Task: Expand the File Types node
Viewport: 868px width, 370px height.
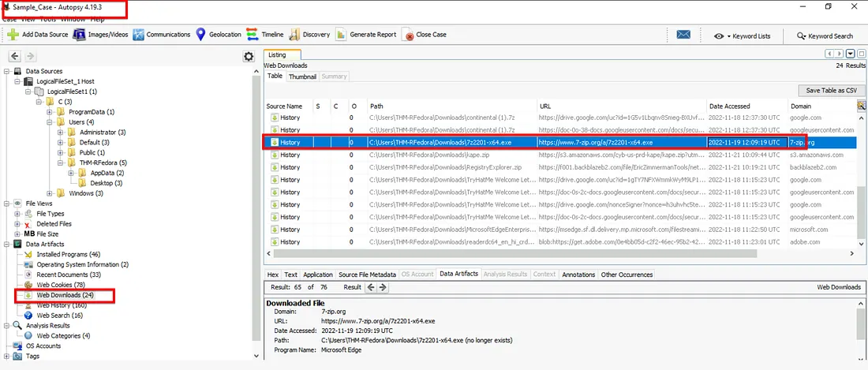Action: (x=18, y=214)
